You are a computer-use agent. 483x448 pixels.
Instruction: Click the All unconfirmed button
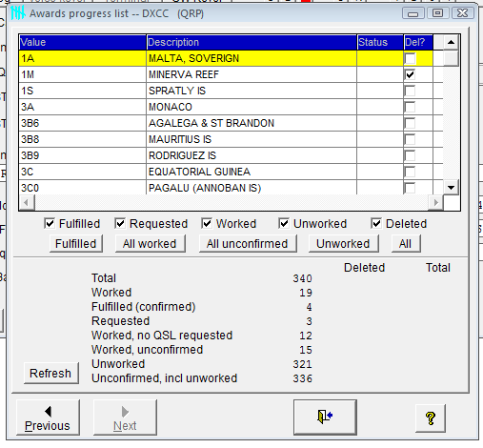(x=248, y=244)
